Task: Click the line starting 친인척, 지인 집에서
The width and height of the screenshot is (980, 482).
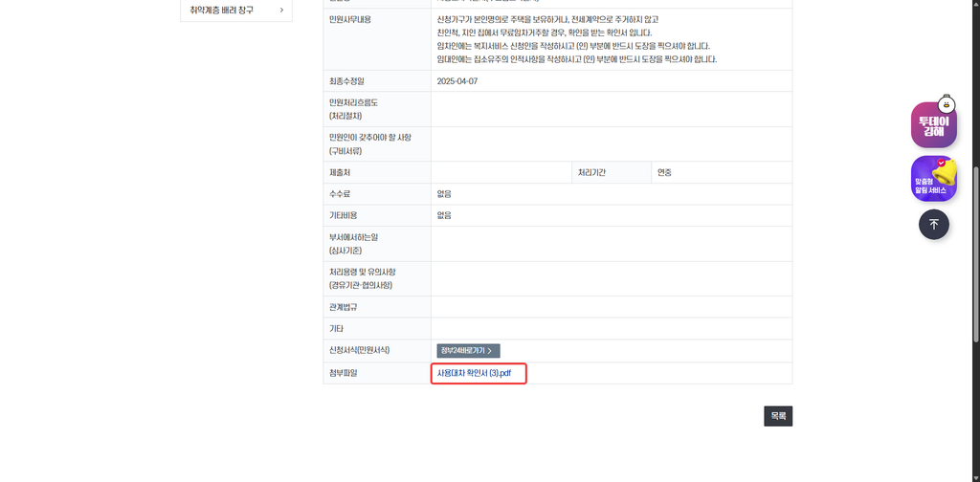Action: pyautogui.click(x=545, y=33)
